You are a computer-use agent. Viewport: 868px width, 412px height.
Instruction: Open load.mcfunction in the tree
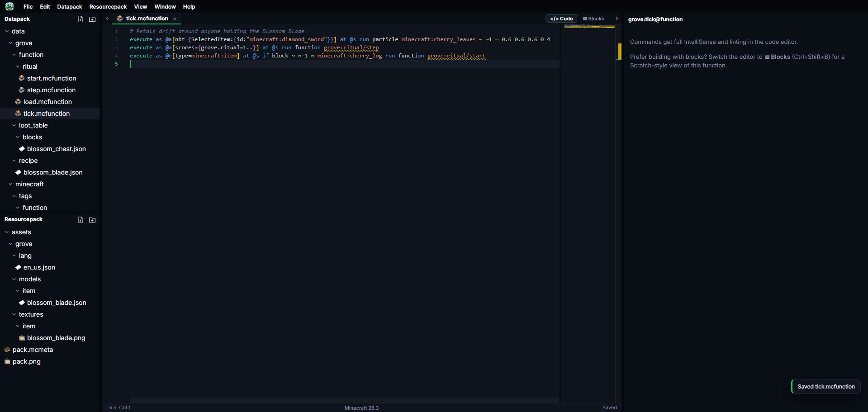pyautogui.click(x=50, y=102)
